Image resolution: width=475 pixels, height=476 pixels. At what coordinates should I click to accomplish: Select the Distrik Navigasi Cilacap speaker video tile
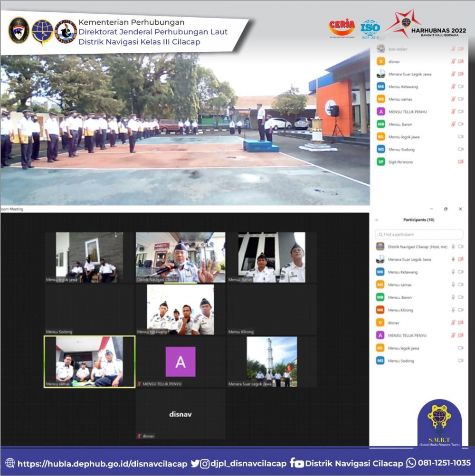(180, 257)
